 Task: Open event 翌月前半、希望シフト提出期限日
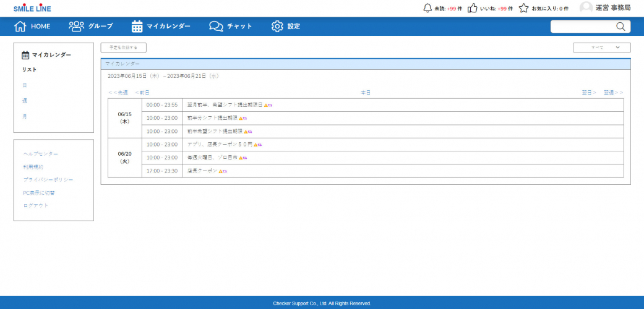225,105
